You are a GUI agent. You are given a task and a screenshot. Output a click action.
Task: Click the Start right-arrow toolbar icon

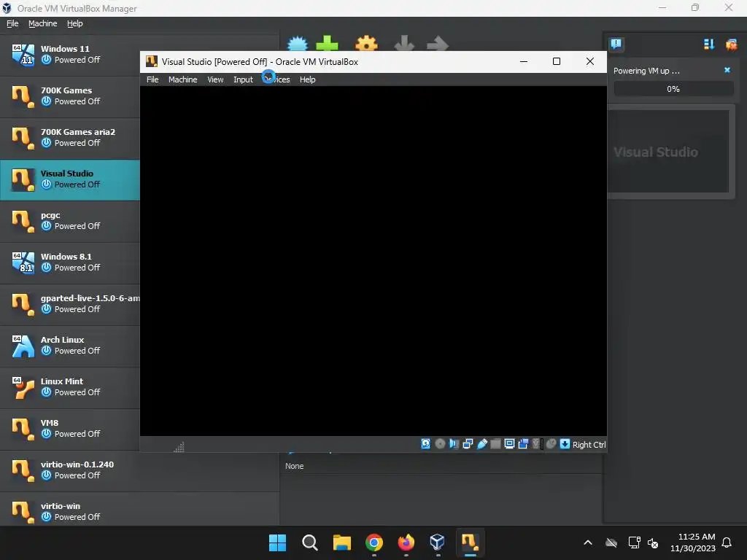pos(438,43)
